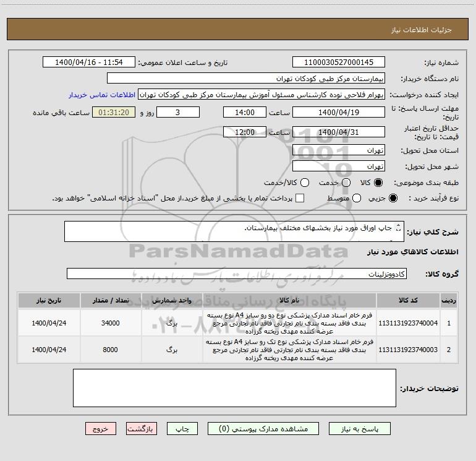Click the تک رو A4 product name cell
Image resolution: width=476 pixels, height=461 pixels.
coord(289,350)
